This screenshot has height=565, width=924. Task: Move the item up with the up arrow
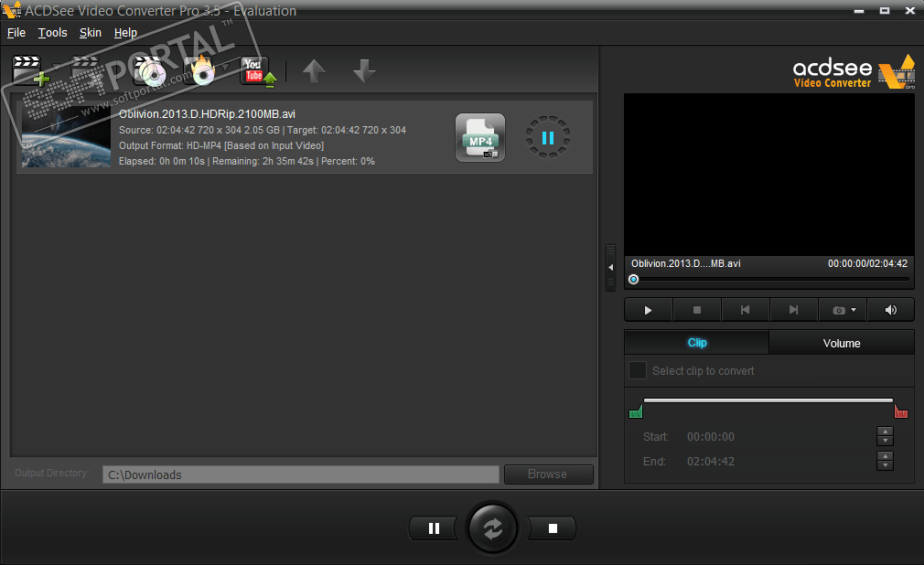click(x=314, y=71)
